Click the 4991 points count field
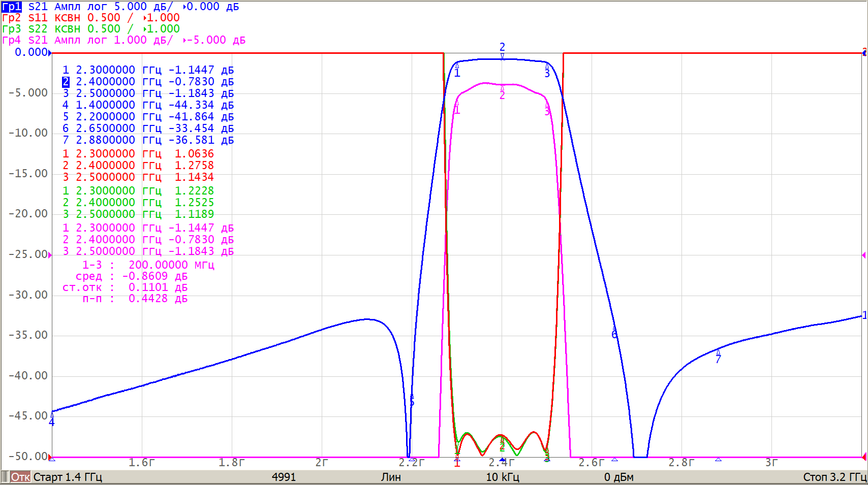This screenshot has height=485, width=868. 284,477
